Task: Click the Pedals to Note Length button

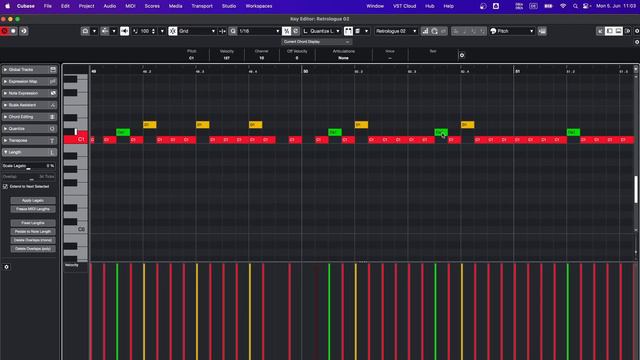Action: pos(33,232)
